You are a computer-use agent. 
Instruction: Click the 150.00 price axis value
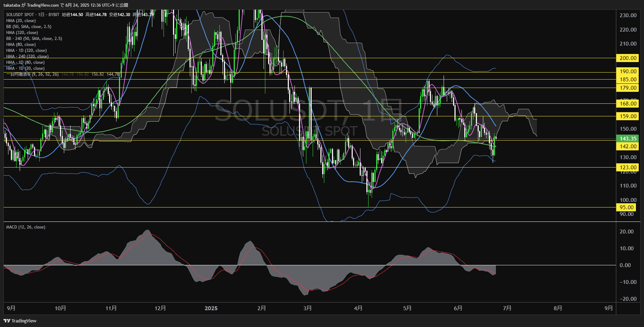(628, 129)
